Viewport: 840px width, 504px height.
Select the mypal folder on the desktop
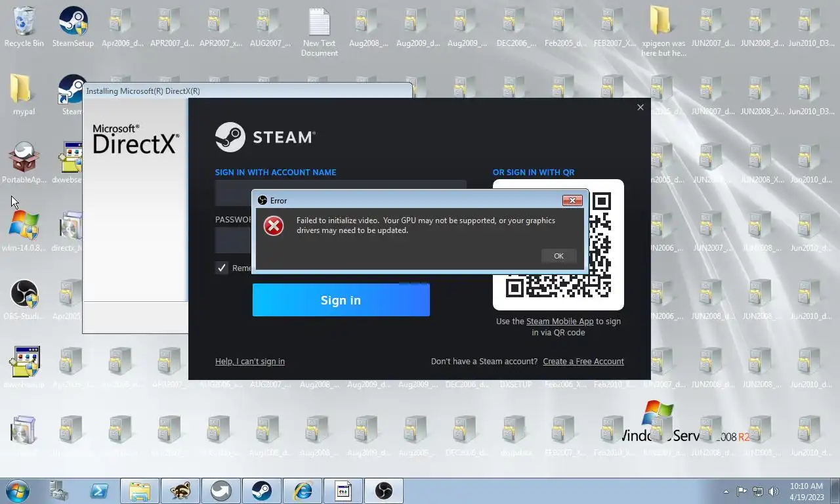pos(24,95)
